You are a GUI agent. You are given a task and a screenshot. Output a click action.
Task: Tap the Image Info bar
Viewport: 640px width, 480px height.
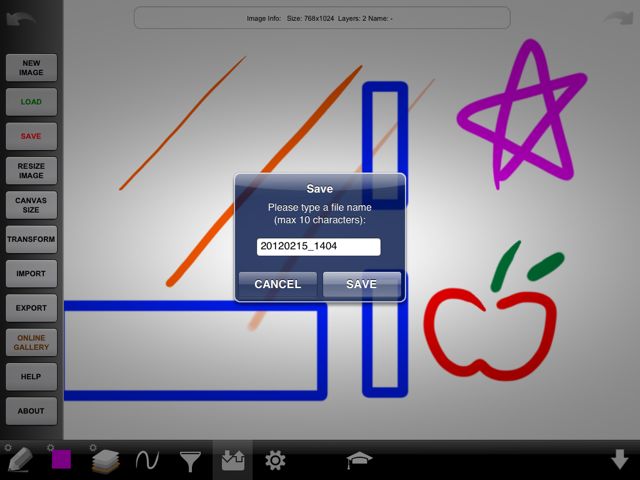(x=322, y=18)
